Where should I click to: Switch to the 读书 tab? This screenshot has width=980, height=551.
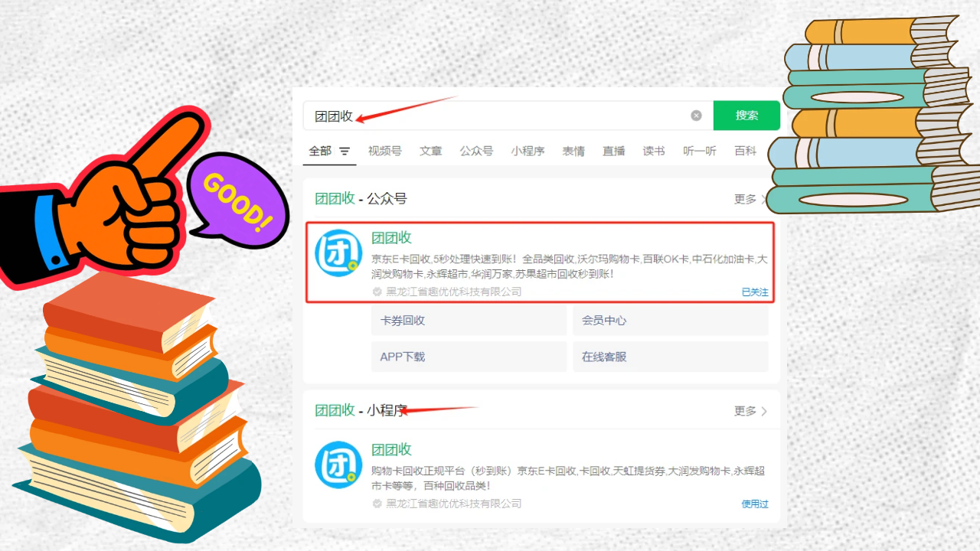[x=654, y=152]
